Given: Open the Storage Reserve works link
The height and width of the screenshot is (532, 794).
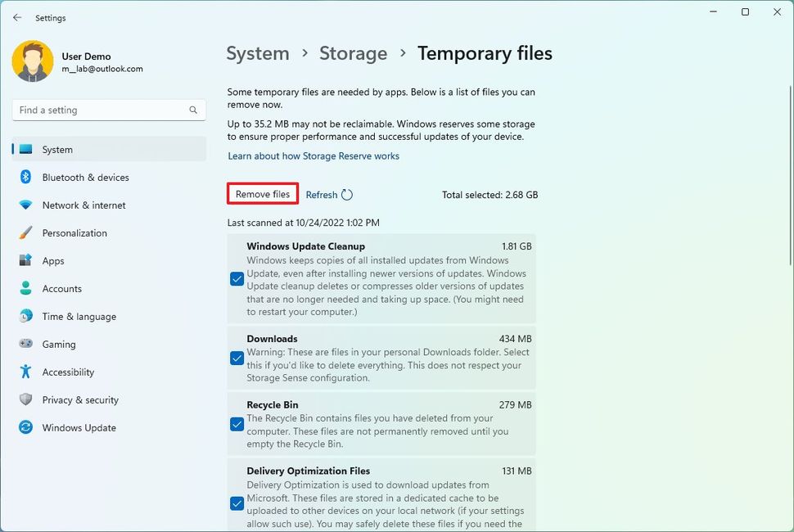Looking at the screenshot, I should 313,156.
